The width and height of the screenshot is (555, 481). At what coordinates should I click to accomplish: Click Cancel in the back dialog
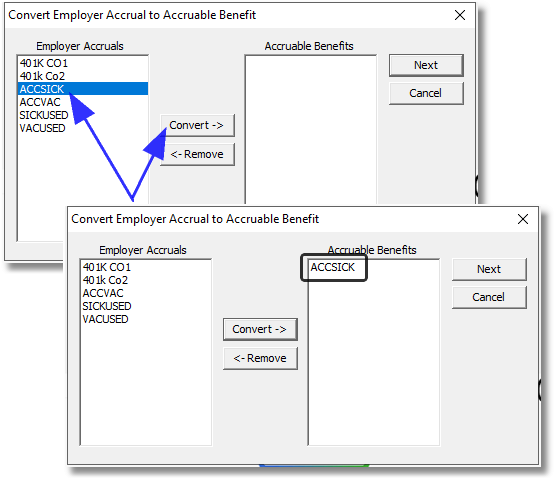point(426,93)
